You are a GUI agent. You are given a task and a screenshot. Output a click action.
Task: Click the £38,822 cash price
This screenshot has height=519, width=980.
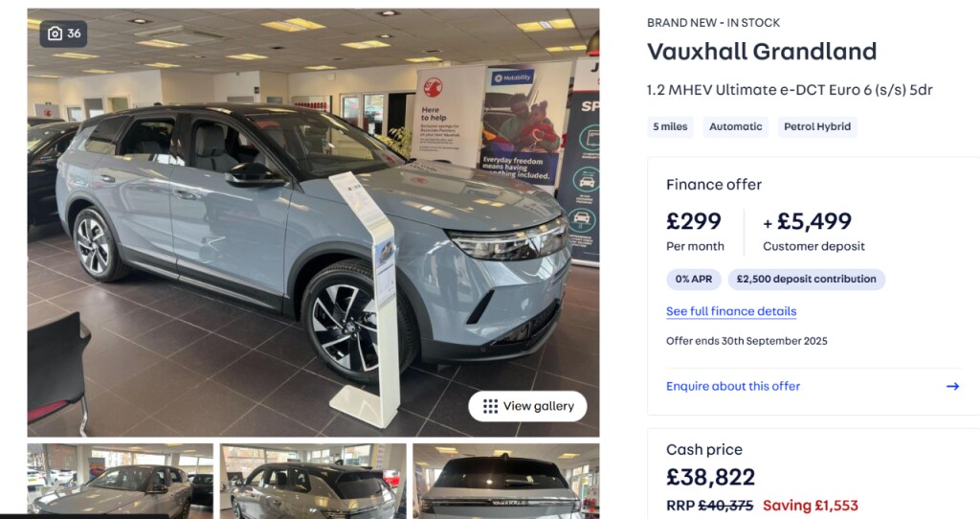coord(711,477)
